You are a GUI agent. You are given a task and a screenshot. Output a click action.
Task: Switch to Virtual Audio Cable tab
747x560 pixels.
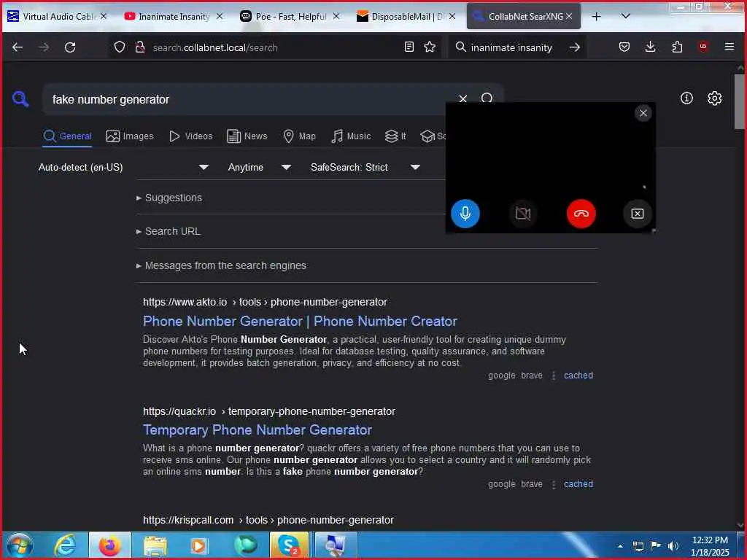click(57, 16)
